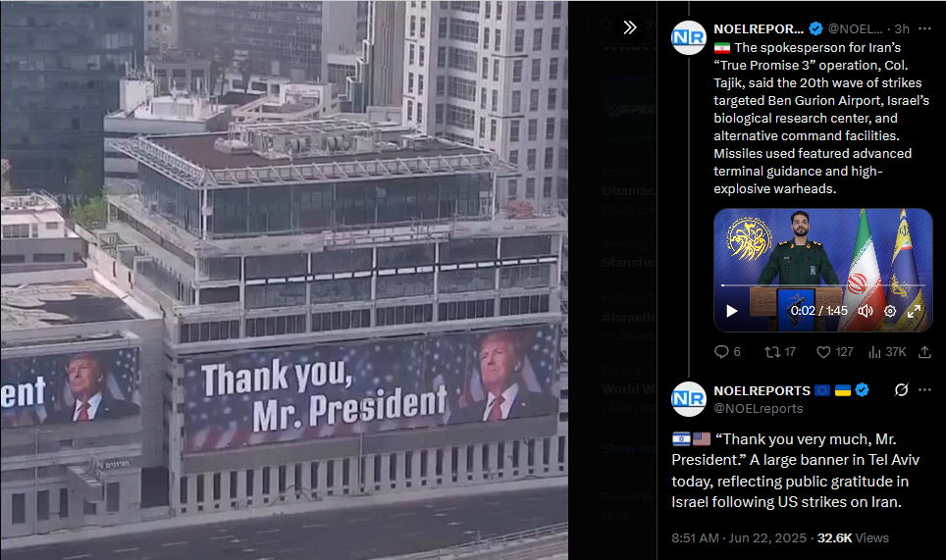Like the tweet with 127 likes

click(x=834, y=352)
